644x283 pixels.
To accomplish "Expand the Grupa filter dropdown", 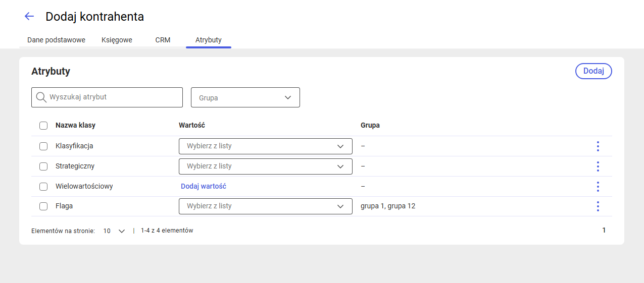I will (245, 97).
